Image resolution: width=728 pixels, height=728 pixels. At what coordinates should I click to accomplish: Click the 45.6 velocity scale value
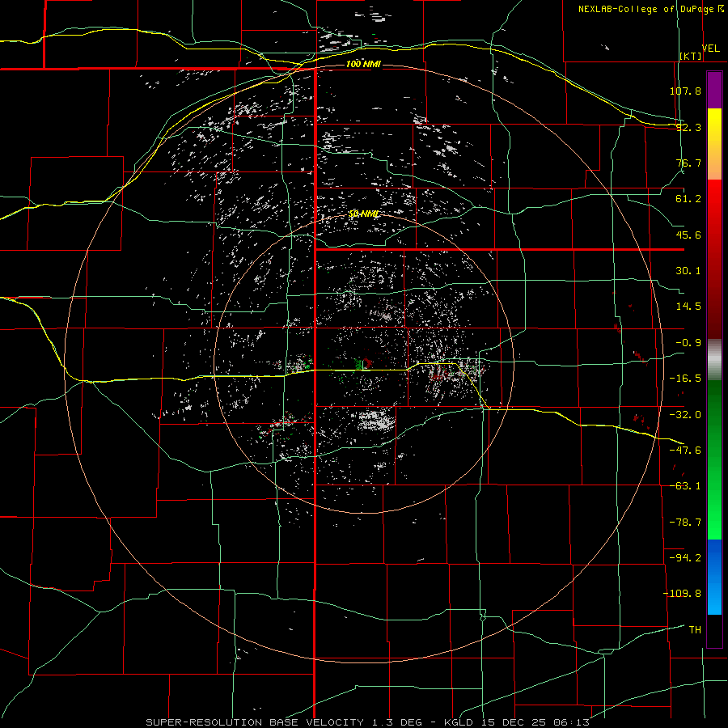pyautogui.click(x=688, y=235)
